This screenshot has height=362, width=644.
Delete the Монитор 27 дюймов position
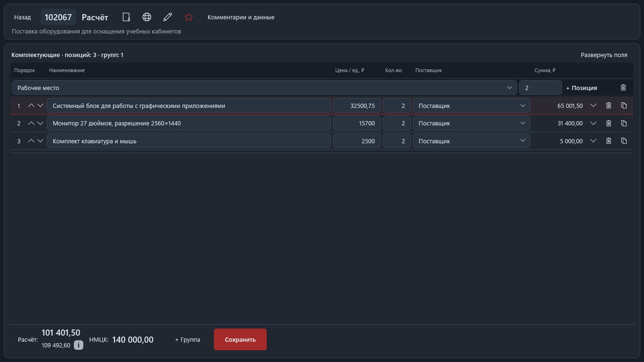click(609, 123)
